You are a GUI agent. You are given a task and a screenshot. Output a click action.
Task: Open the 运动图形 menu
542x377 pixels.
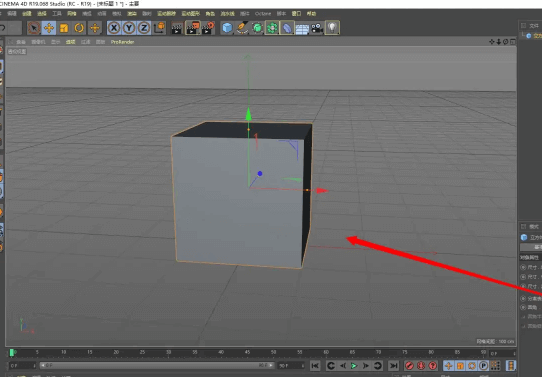click(190, 13)
